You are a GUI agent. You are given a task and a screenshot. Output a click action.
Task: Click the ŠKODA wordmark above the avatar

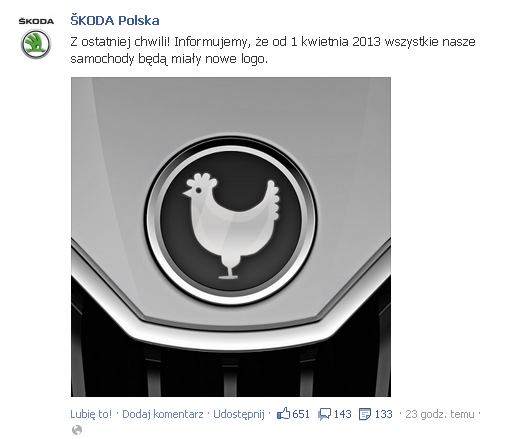coord(36,21)
